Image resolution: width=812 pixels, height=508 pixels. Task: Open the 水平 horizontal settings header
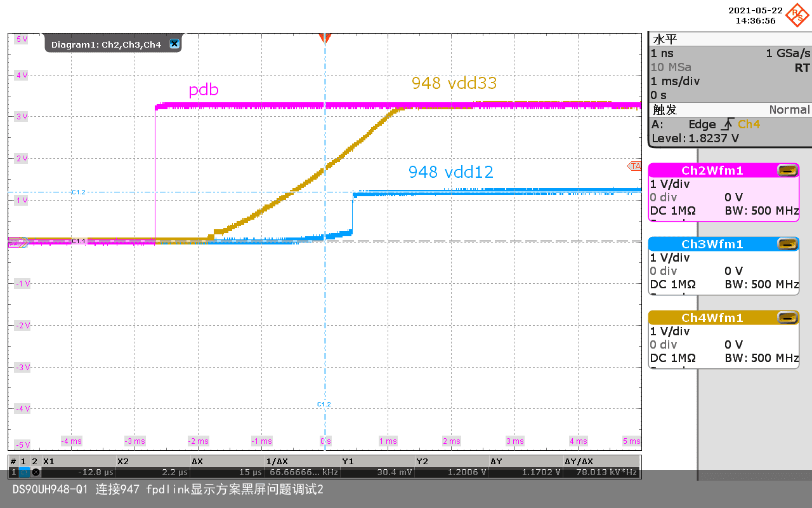(730, 39)
